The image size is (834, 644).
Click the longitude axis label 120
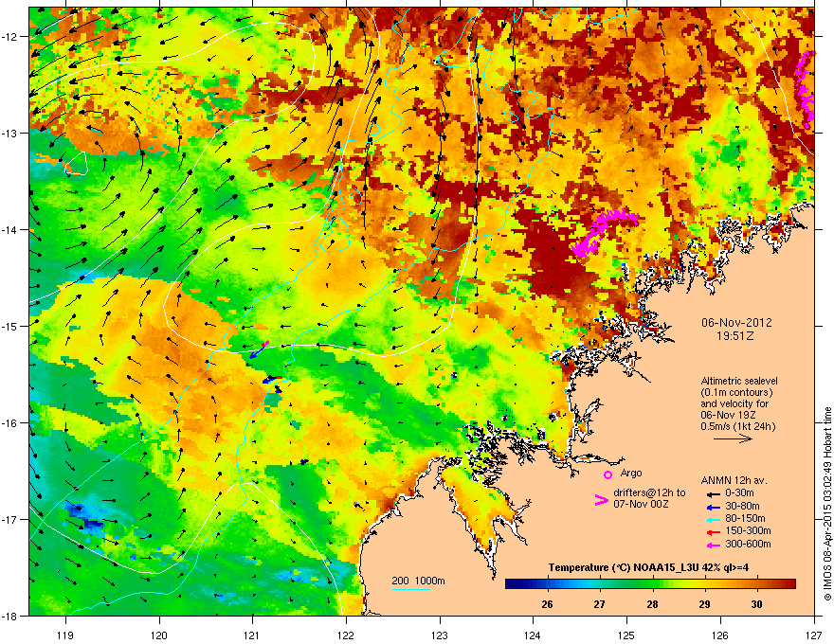[x=159, y=635]
